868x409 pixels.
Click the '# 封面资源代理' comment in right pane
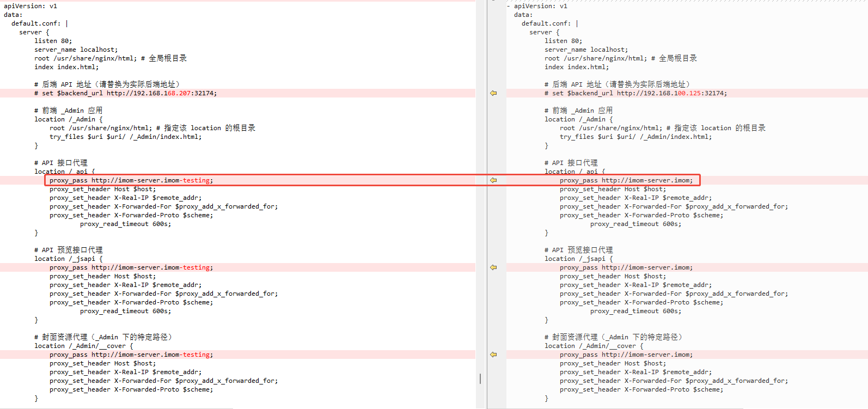pos(613,337)
